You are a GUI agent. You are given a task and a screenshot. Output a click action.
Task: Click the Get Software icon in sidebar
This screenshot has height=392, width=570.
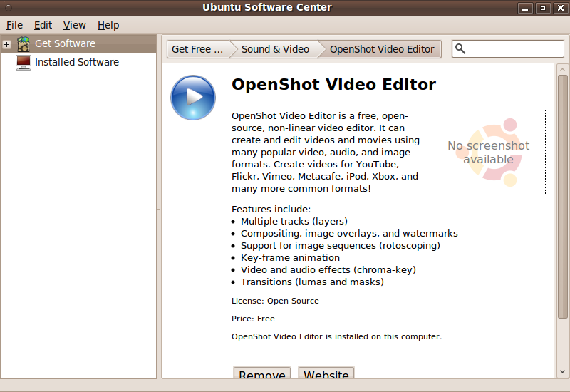pyautogui.click(x=24, y=44)
